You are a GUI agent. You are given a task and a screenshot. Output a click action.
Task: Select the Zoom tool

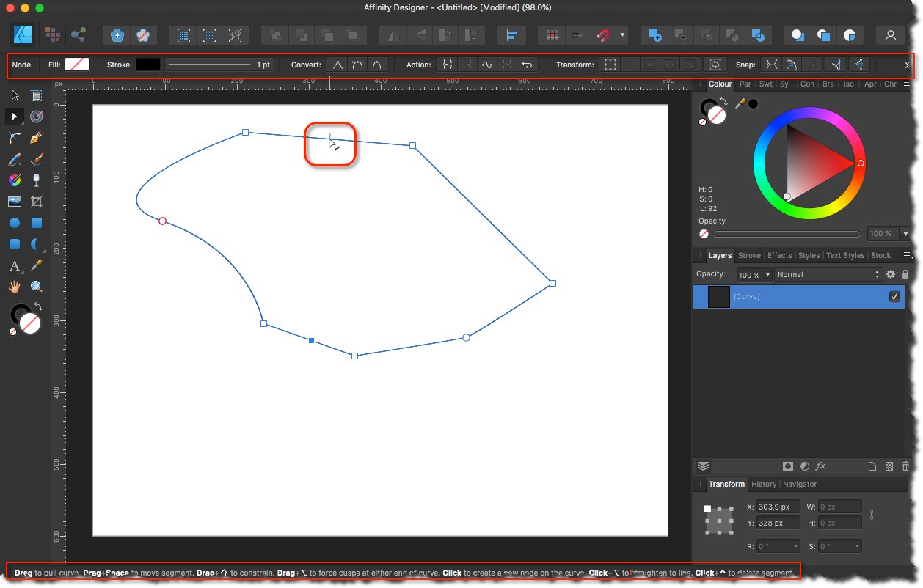36,286
